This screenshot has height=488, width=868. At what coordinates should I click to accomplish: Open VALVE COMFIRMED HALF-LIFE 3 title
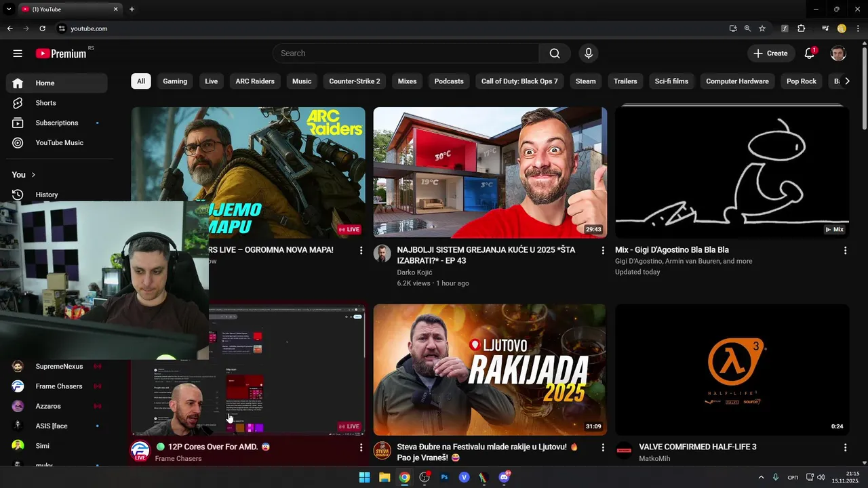[x=698, y=447]
